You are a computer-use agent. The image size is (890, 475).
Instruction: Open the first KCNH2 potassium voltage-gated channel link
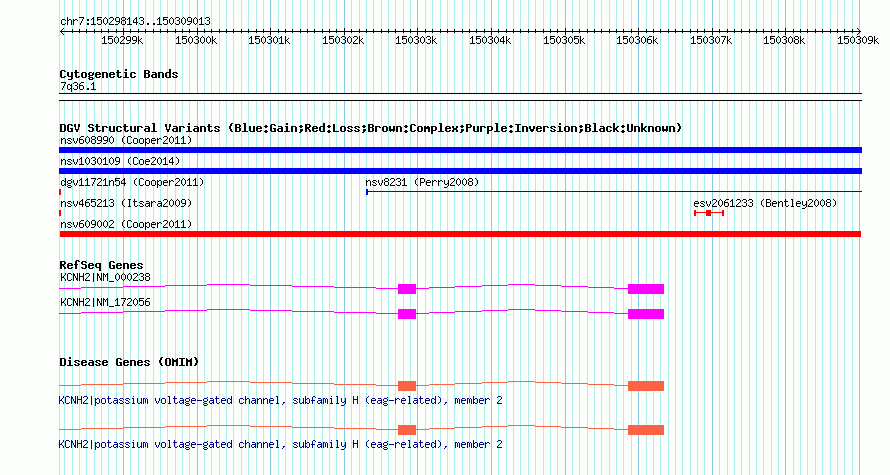[x=280, y=401]
